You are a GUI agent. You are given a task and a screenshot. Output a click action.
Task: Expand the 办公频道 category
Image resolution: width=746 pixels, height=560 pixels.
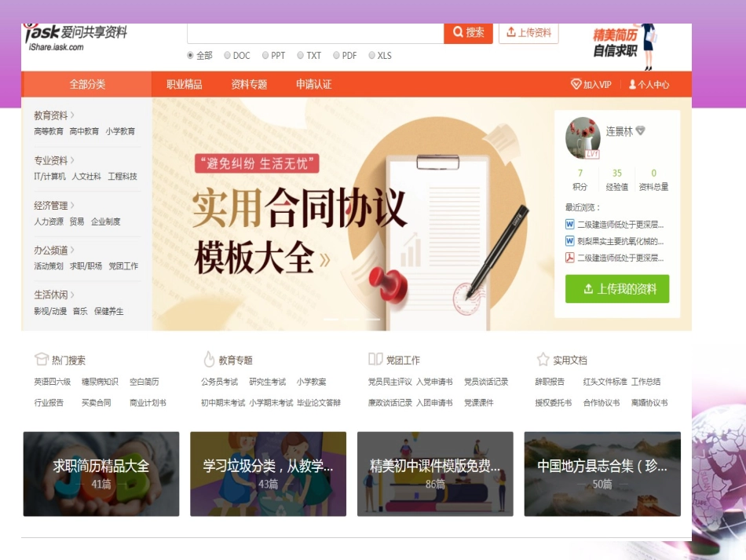[x=53, y=251]
